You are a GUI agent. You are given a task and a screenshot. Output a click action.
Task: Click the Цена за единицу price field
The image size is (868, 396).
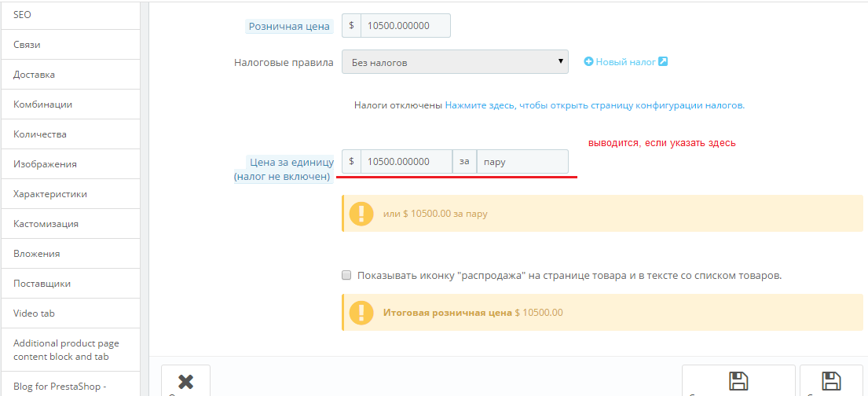[406, 162]
